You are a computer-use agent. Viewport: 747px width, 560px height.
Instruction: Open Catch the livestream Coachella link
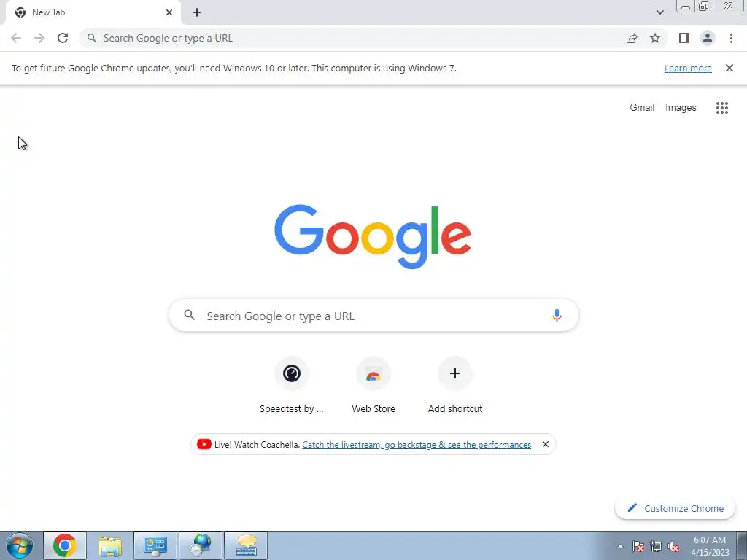point(417,444)
